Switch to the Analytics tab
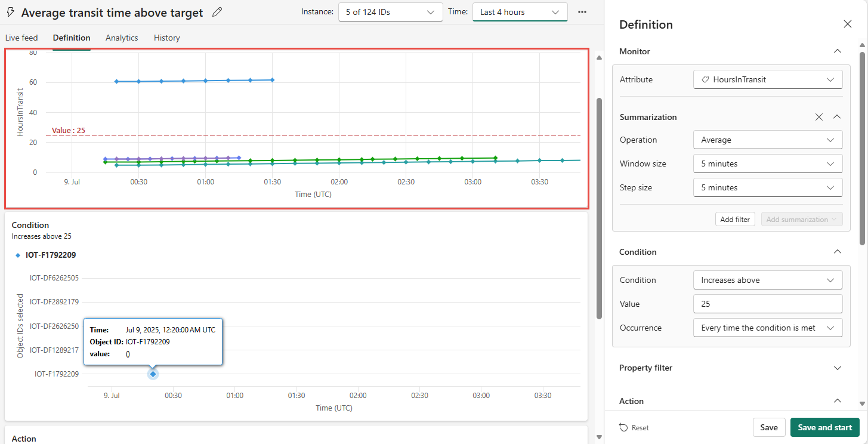Screen dimensions: 868x444 coord(122,38)
